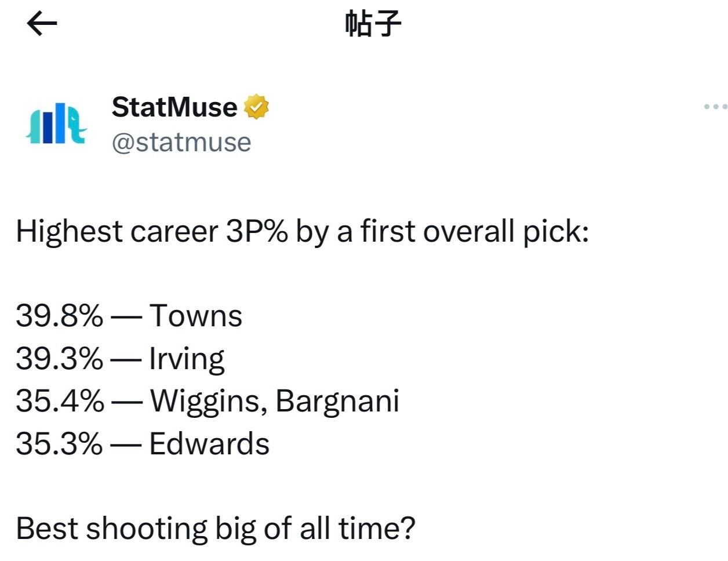The image size is (728, 561).
Task: Click the "Highest career 3P%" headline line
Action: pos(302,231)
